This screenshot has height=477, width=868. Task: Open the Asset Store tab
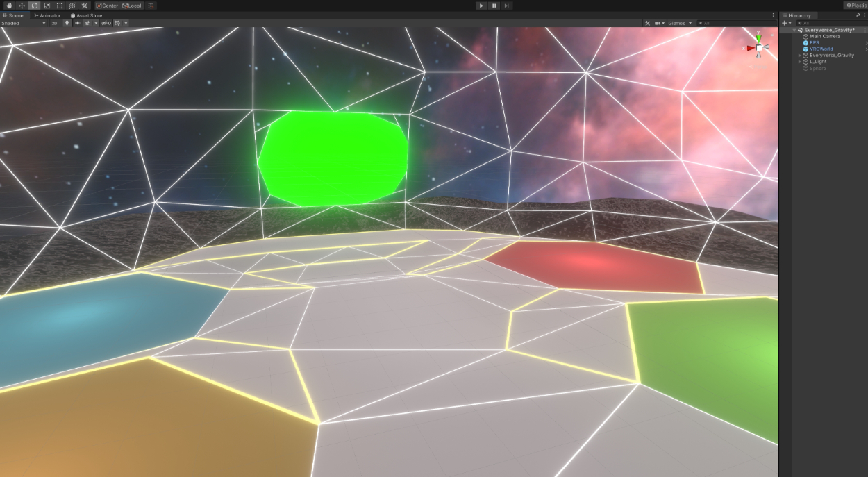pyautogui.click(x=86, y=15)
